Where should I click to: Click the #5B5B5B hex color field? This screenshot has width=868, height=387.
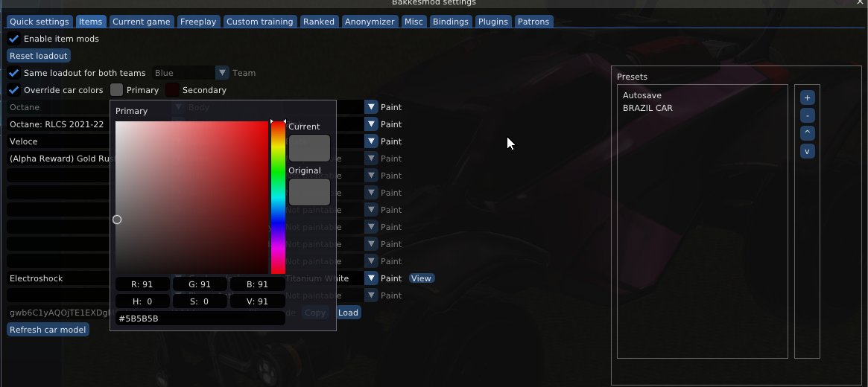tap(200, 319)
